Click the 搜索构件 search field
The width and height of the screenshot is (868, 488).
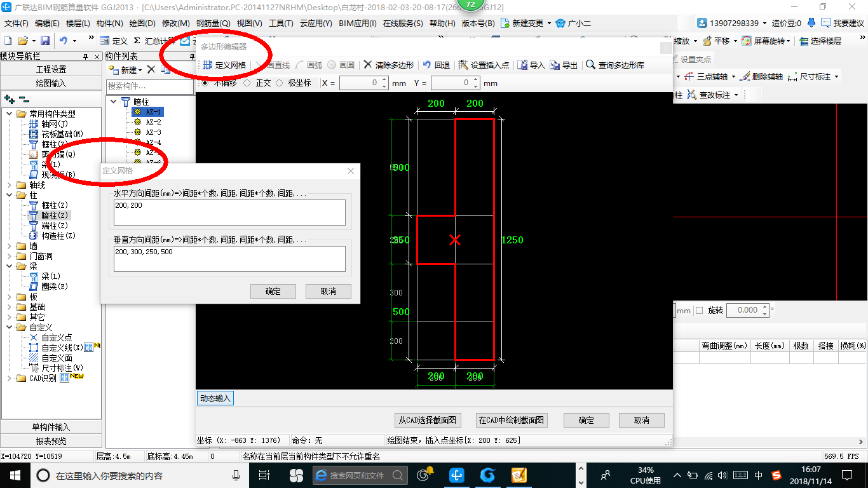tap(149, 86)
